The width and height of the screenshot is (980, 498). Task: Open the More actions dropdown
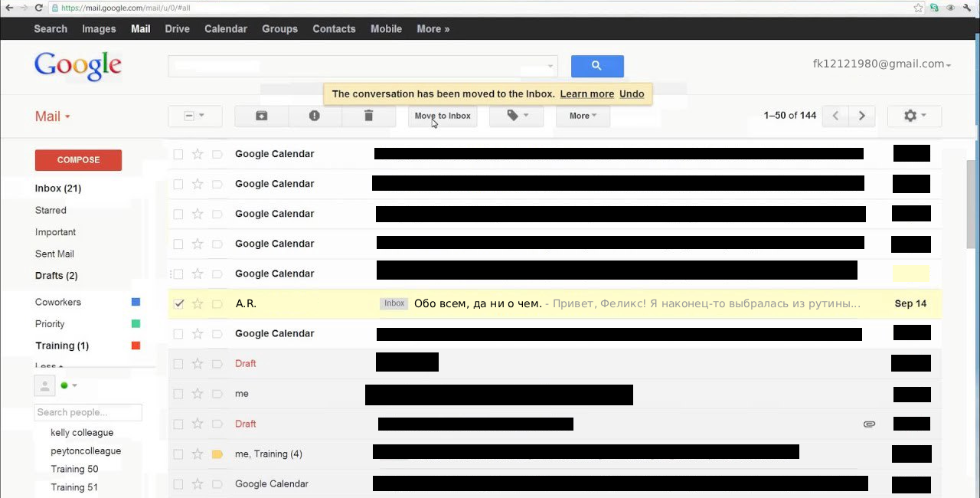583,116
